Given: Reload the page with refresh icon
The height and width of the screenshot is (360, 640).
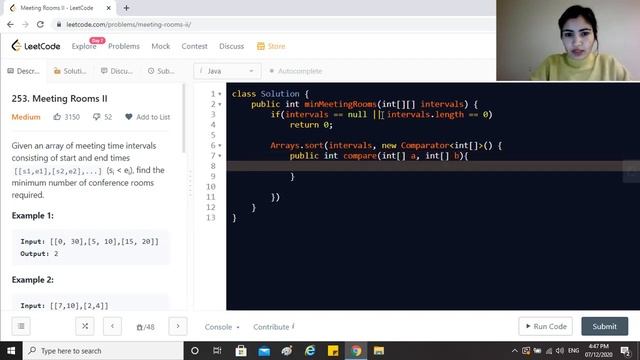Looking at the screenshot, I should pyautogui.click(x=40, y=24).
